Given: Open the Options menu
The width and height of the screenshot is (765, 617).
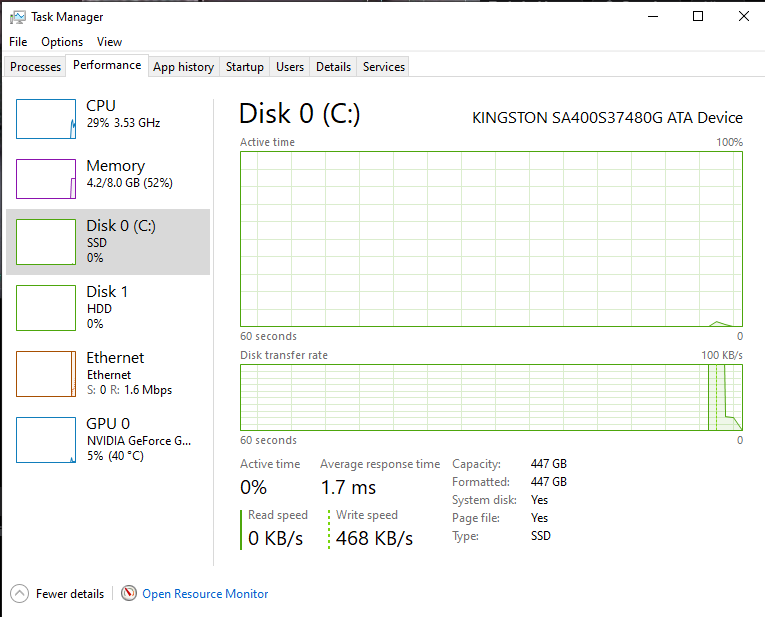Looking at the screenshot, I should point(62,42).
